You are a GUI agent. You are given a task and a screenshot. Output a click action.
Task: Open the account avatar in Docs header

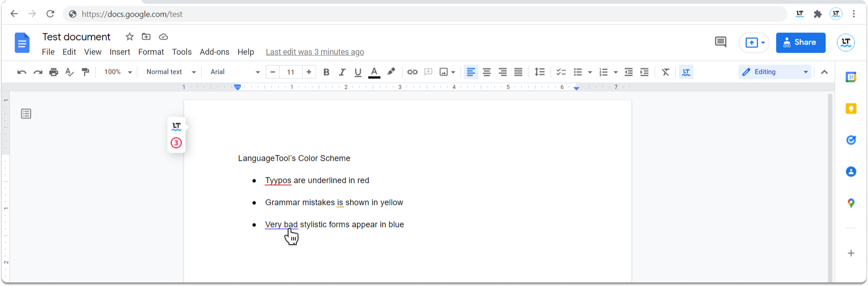pos(846,43)
